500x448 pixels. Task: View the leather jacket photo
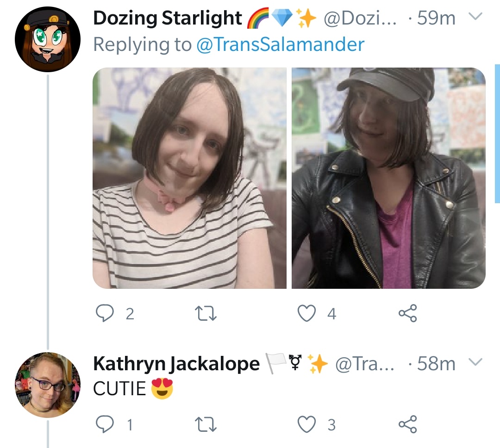(x=388, y=178)
